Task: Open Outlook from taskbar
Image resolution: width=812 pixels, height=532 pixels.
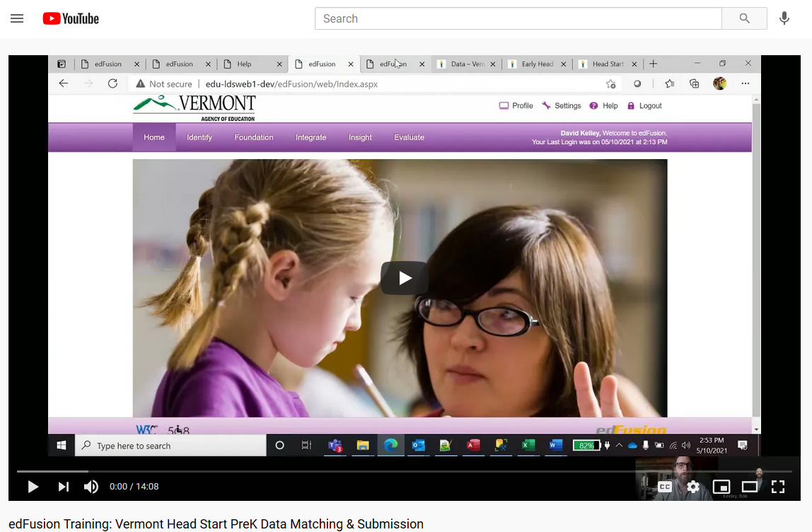Action: 418,446
